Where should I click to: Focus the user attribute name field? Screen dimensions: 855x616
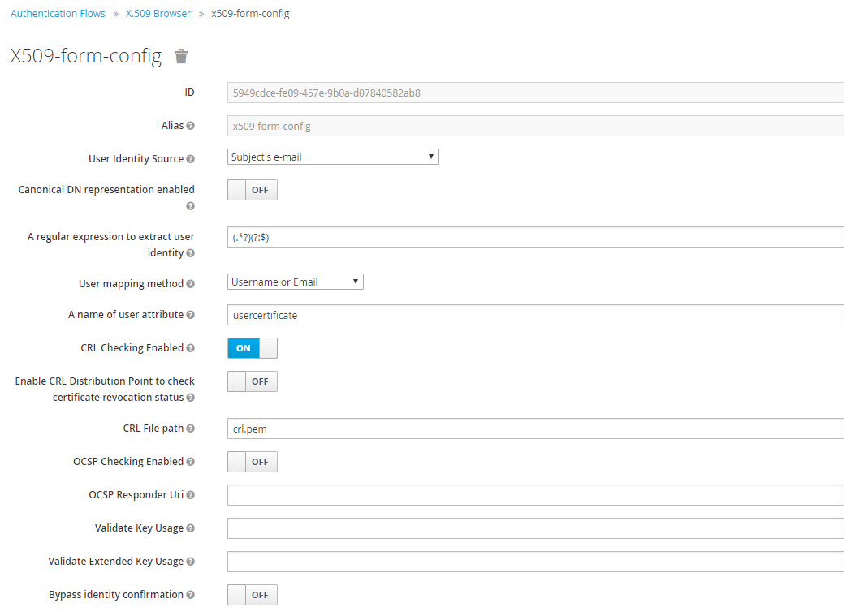tap(535, 315)
